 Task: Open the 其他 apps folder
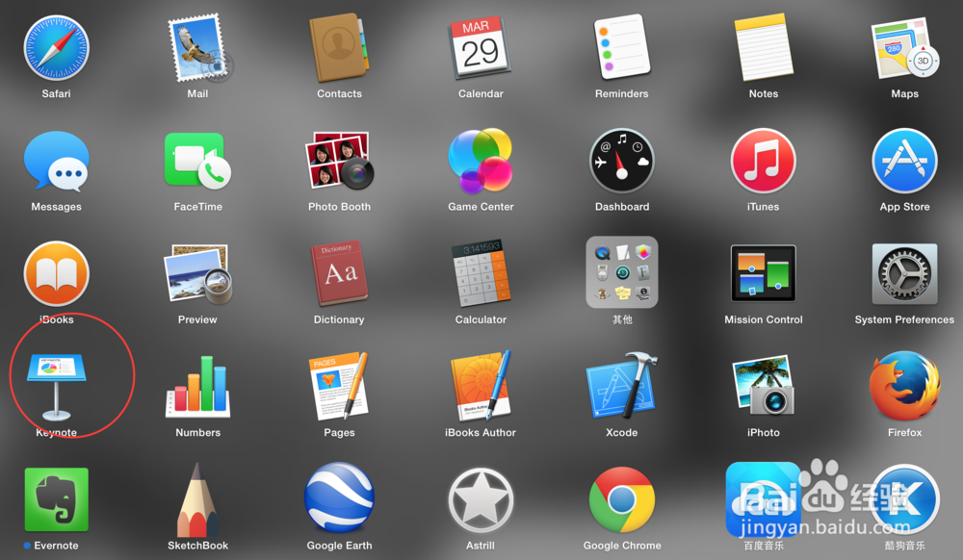click(x=621, y=272)
